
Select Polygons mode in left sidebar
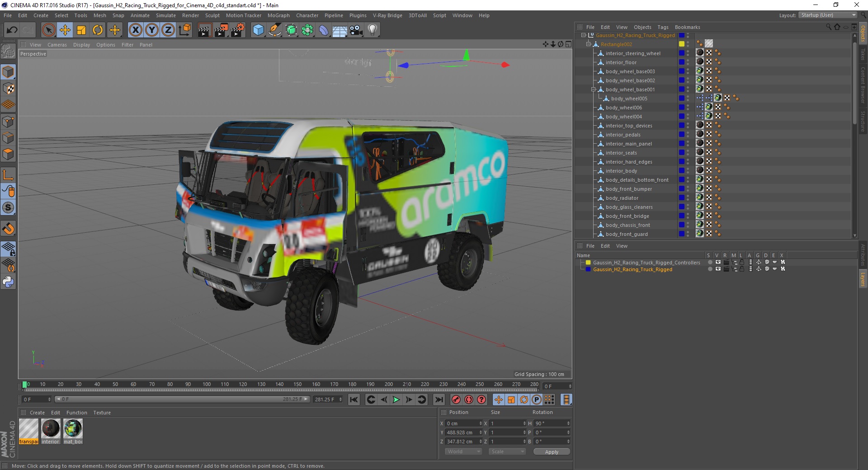tap(8, 155)
